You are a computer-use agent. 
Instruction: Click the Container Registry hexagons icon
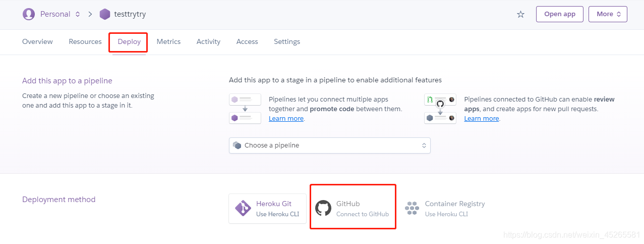click(412, 208)
